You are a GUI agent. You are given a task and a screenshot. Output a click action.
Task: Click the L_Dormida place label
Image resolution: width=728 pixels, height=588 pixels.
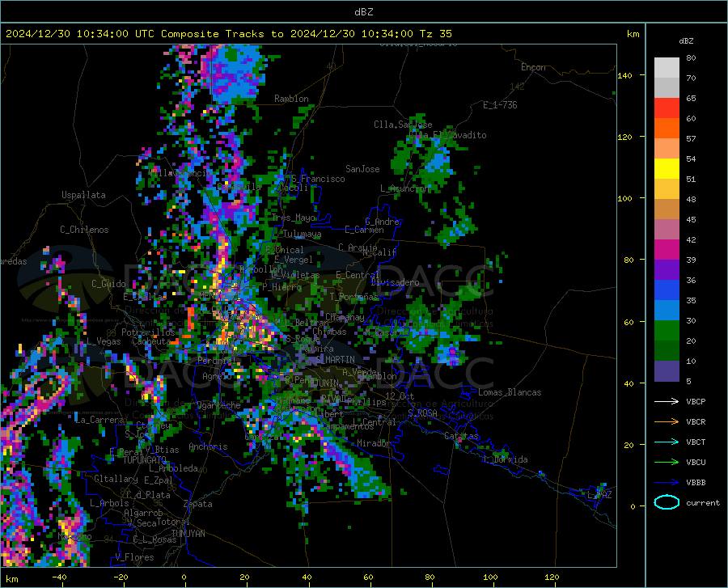click(505, 459)
